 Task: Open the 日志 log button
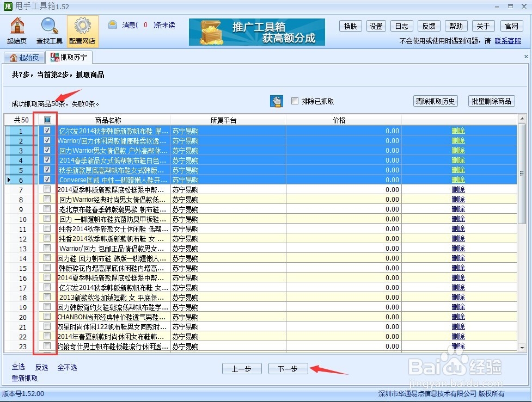[x=402, y=26]
